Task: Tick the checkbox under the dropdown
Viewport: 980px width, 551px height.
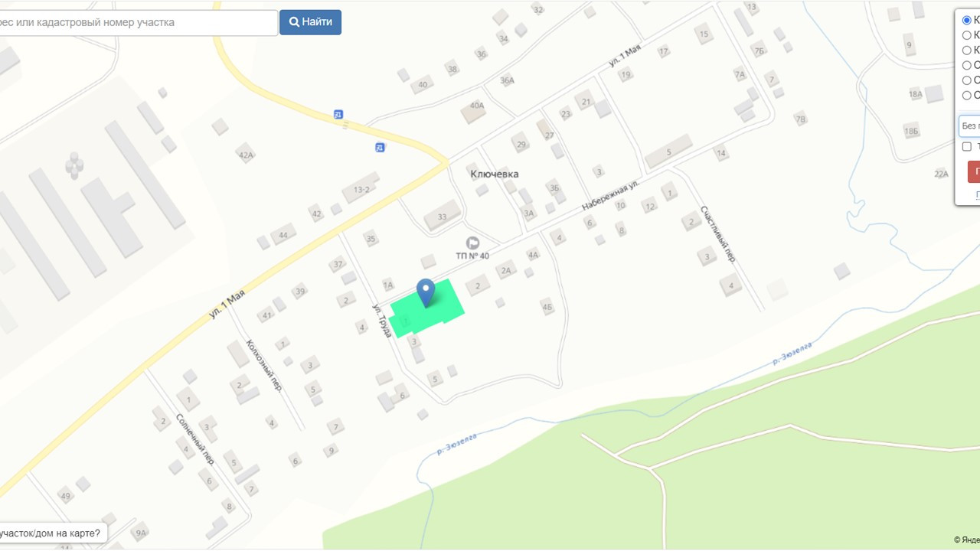Action: tap(967, 146)
